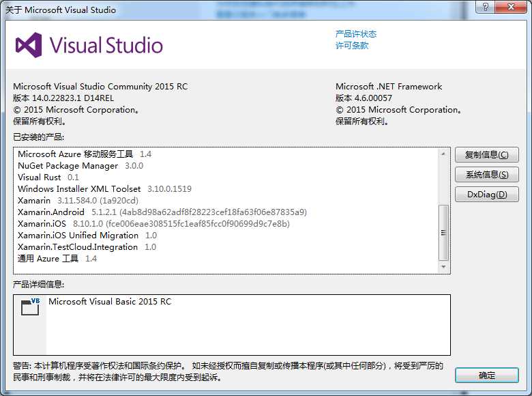Click the Visual Basic product icon
Image resolution: width=532 pixels, height=396 pixels.
click(30, 307)
